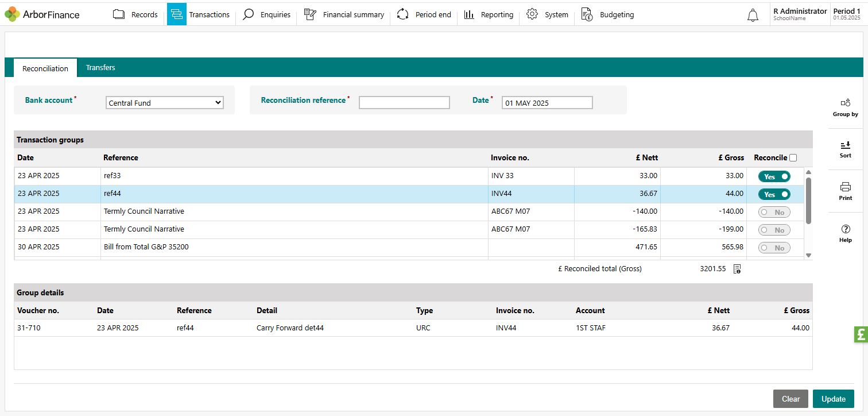This screenshot has width=868, height=416.
Task: Open the Records menu
Action: tap(135, 14)
